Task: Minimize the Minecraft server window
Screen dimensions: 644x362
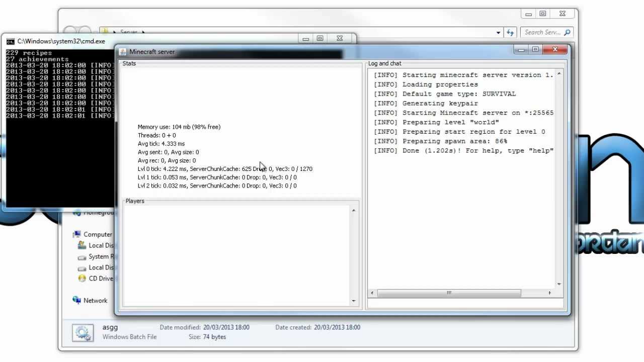Action: coord(521,49)
